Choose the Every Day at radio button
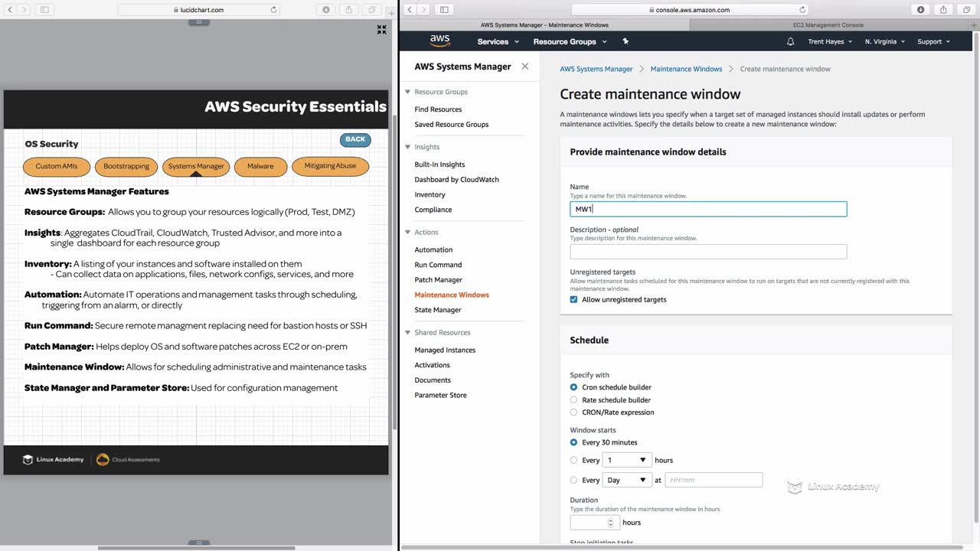 coord(573,480)
